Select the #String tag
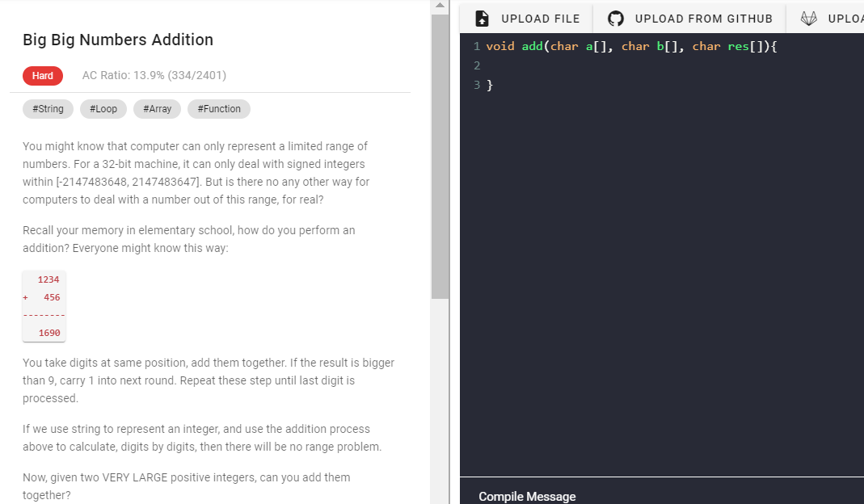The image size is (864, 504). click(x=48, y=108)
